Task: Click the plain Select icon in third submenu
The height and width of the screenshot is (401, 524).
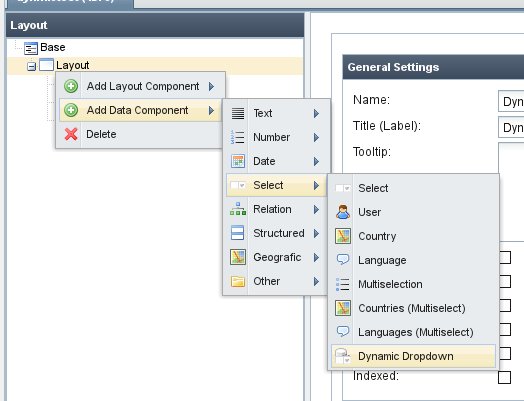Action: click(x=343, y=188)
